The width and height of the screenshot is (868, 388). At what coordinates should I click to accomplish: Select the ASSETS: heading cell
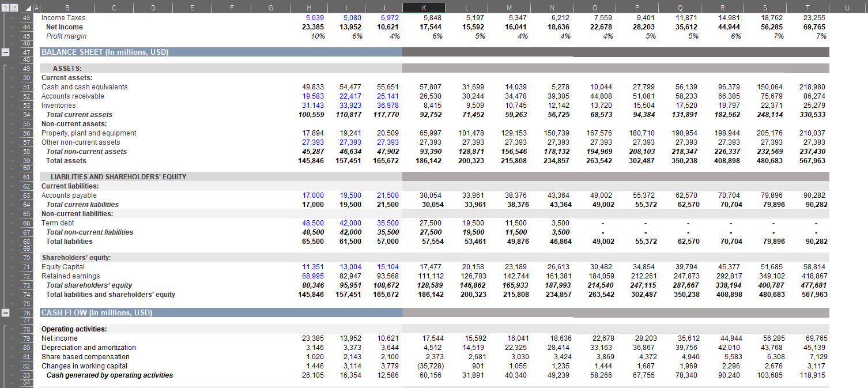pos(67,69)
